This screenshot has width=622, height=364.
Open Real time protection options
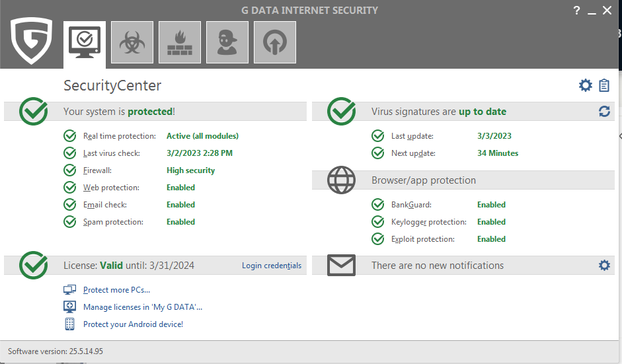(x=120, y=136)
